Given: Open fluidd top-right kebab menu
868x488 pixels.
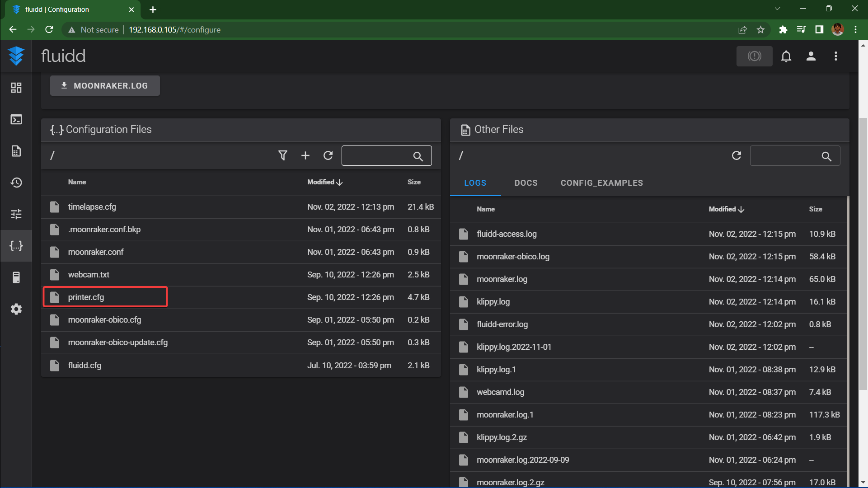Looking at the screenshot, I should pos(836,56).
